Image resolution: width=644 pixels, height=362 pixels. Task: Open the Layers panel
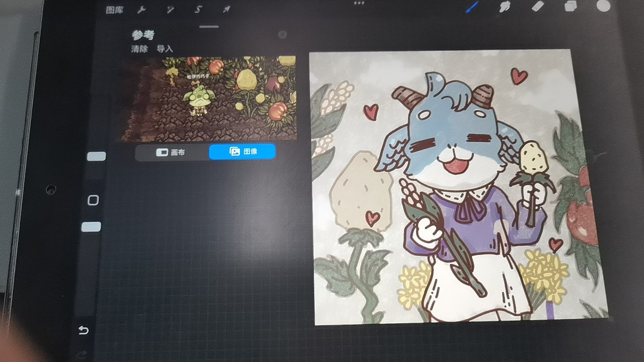(570, 6)
